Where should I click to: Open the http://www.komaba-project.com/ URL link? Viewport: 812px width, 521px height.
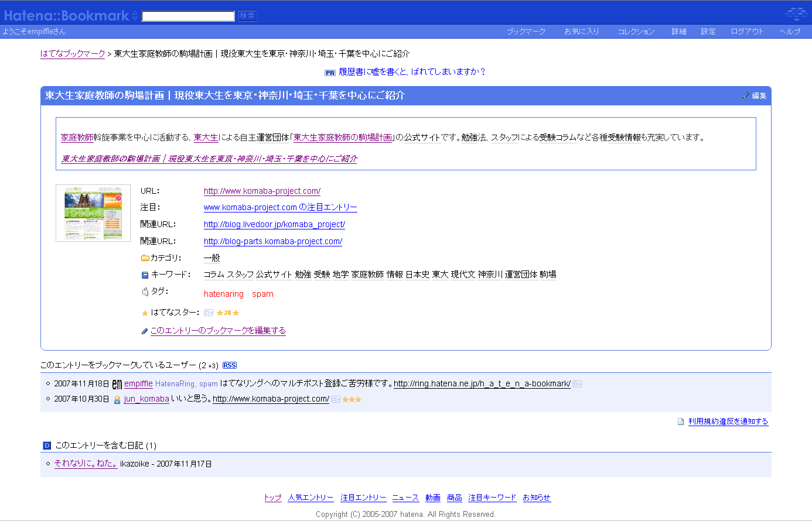tap(262, 191)
